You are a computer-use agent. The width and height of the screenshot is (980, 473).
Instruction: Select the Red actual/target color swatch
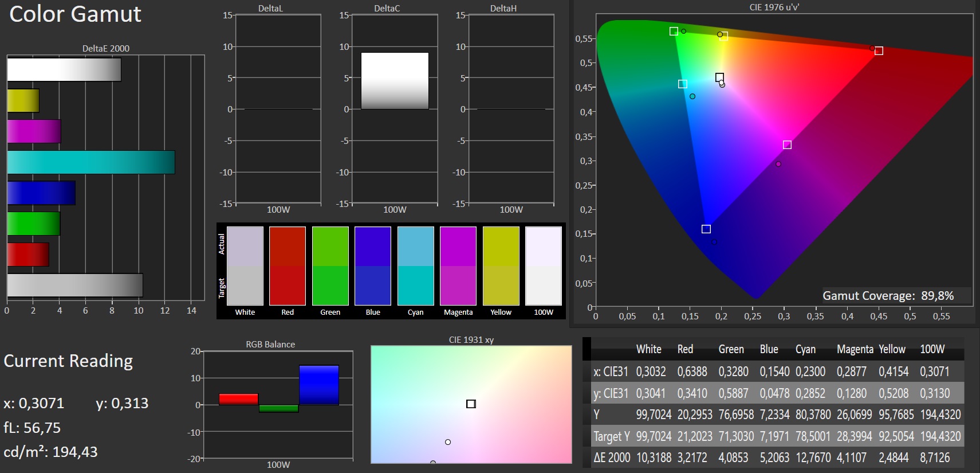288,266
